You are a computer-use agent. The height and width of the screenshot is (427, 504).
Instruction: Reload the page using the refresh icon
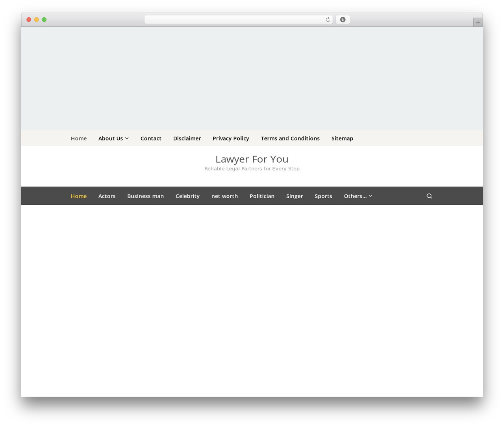coord(328,20)
